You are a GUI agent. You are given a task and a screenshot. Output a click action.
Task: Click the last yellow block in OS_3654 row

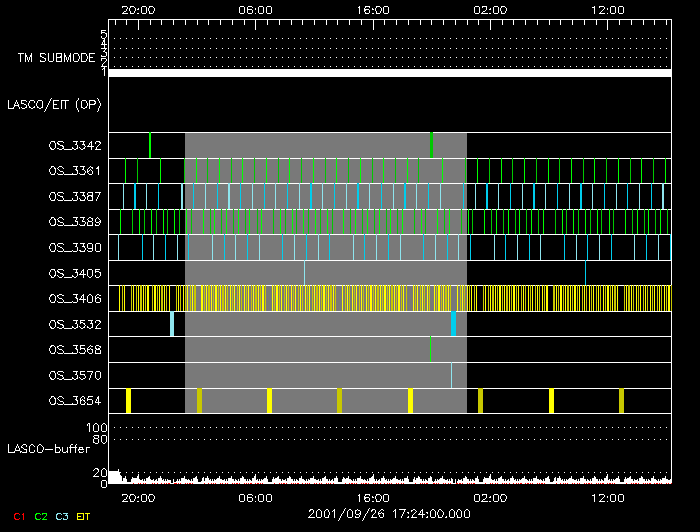[622, 401]
